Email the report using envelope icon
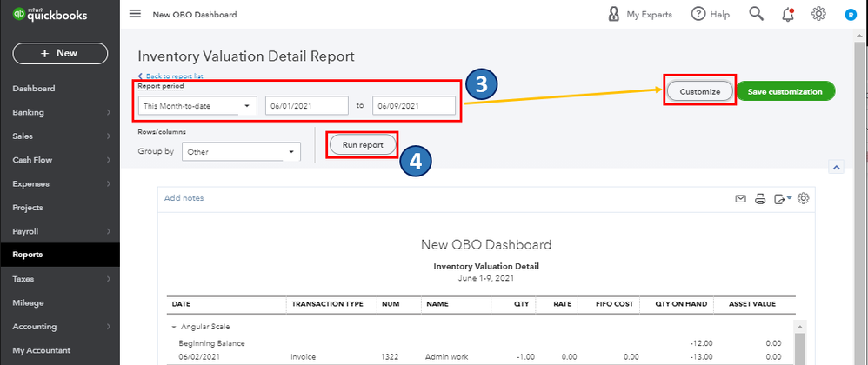Image resolution: width=868 pixels, height=365 pixels. pos(741,198)
